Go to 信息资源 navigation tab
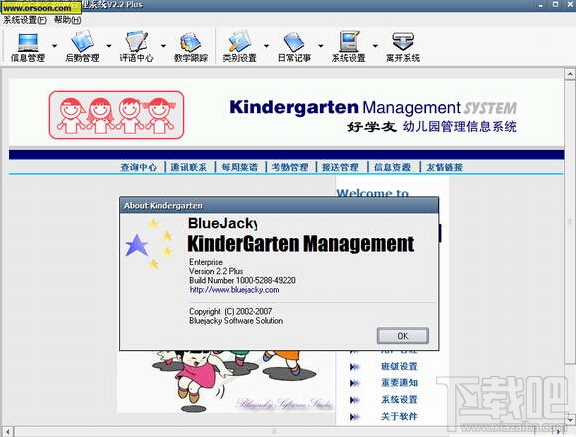Image resolution: width=576 pixels, height=437 pixels. (x=392, y=167)
